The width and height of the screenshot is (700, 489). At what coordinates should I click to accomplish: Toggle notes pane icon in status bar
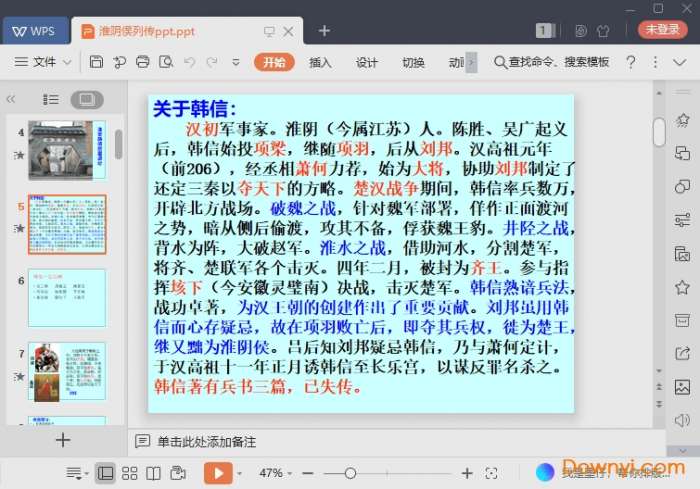pos(77,473)
